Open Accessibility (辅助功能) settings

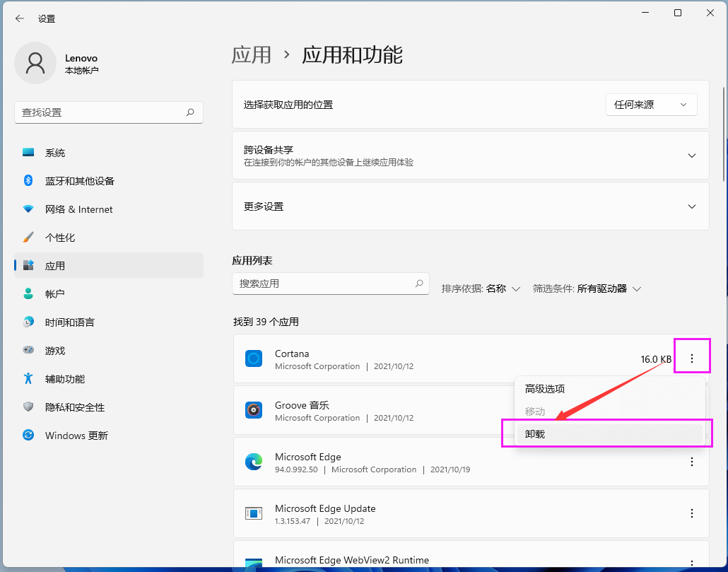click(109, 378)
